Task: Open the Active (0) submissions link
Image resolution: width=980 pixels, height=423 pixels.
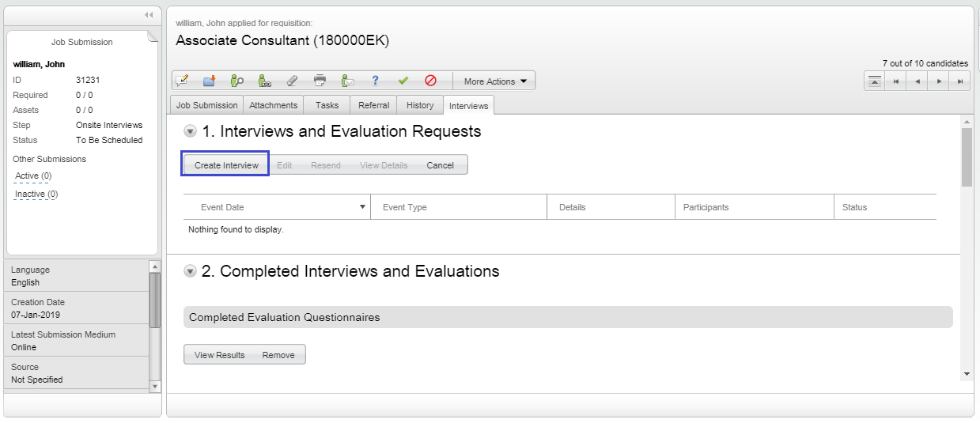Action: (33, 176)
